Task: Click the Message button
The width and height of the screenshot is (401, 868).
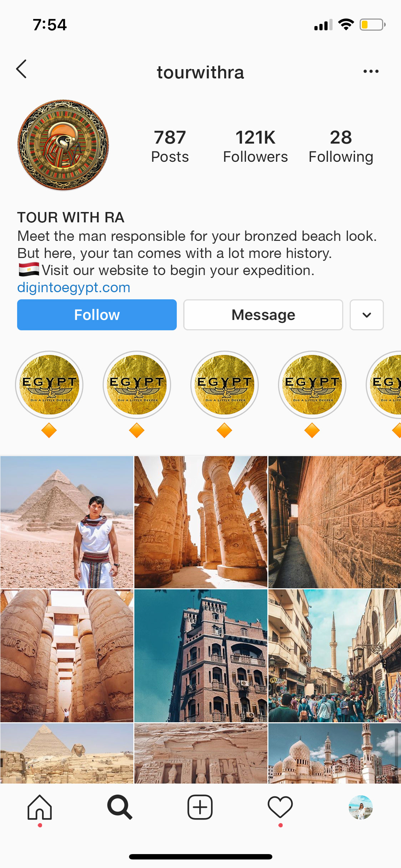Action: 263,315
